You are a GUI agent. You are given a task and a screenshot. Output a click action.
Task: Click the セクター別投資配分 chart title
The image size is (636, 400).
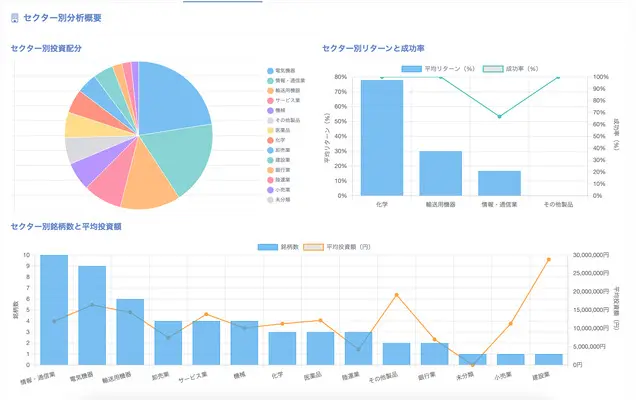(46, 48)
